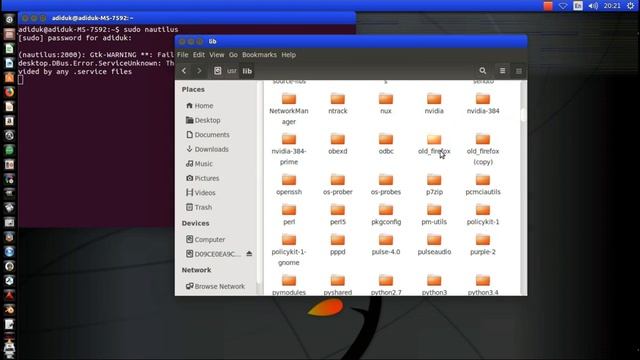Select the policykit-1 folder icon
This screenshot has height=360, width=640.
click(483, 210)
